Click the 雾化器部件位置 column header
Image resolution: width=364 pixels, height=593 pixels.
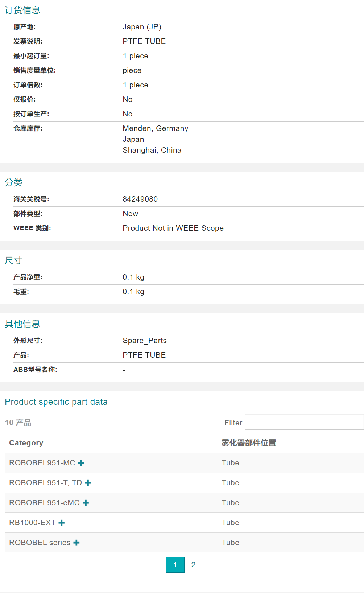[249, 443]
